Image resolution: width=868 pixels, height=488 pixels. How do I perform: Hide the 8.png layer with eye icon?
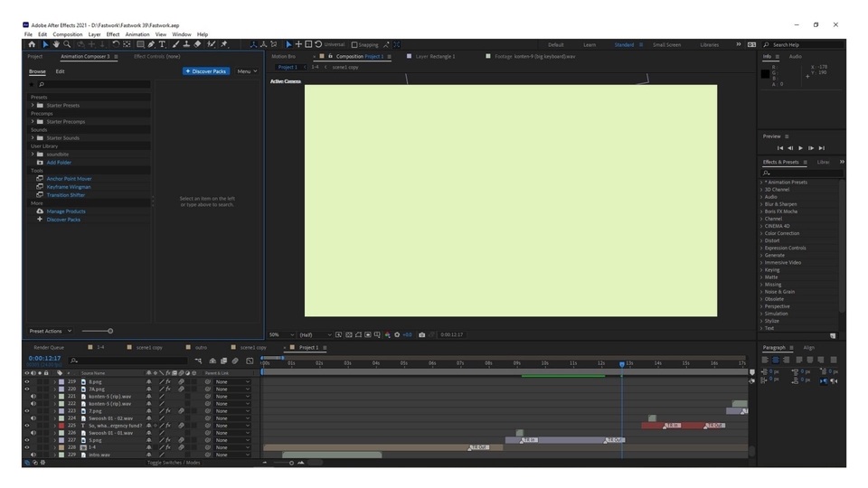tap(26, 381)
